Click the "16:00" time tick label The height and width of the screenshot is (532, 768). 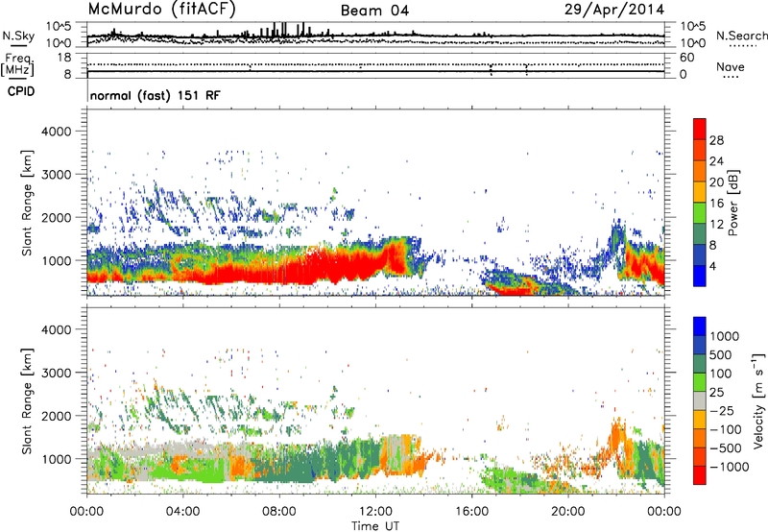click(x=471, y=512)
